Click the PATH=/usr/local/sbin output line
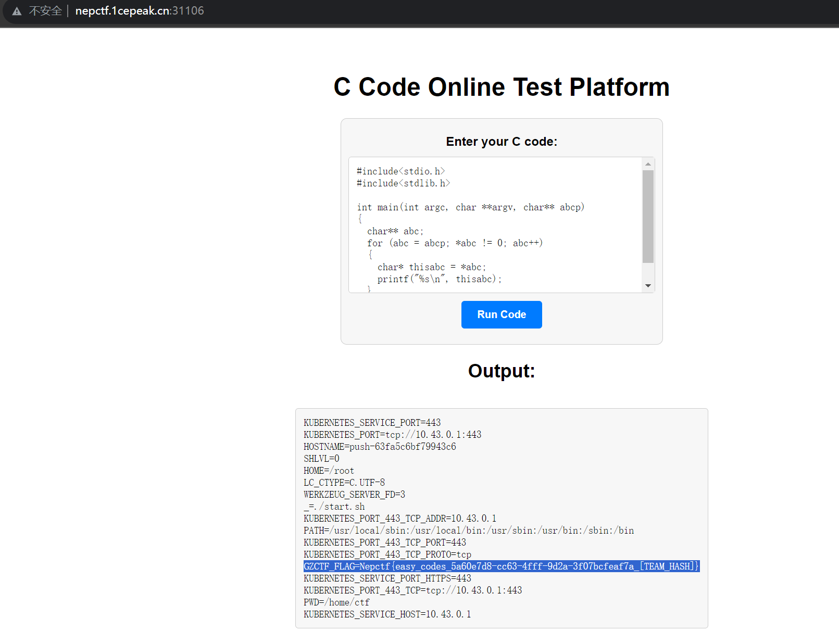 tap(469, 531)
